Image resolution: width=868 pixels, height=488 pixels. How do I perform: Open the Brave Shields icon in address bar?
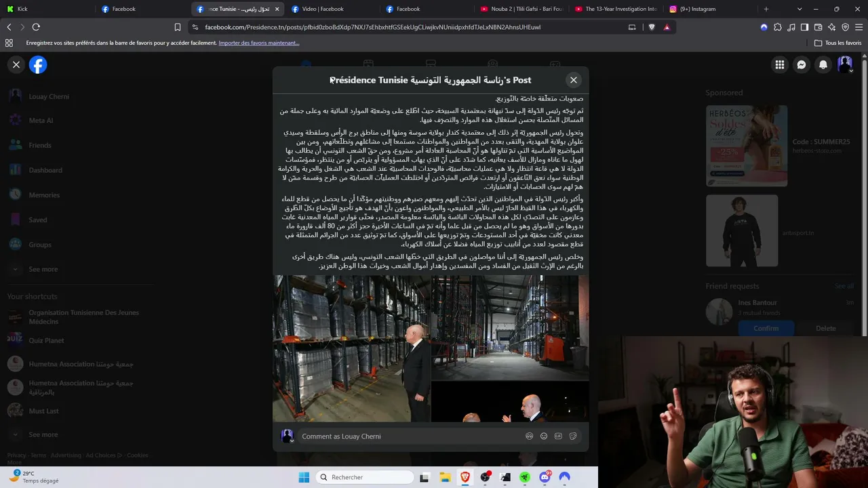(x=651, y=27)
